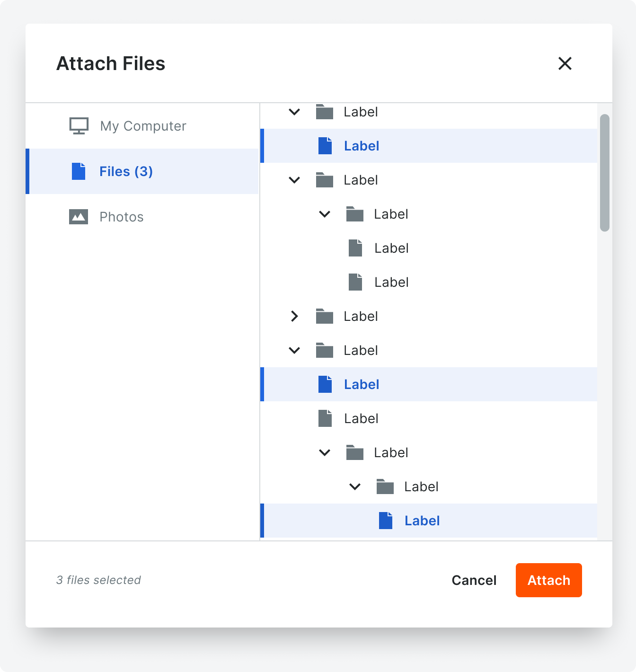Click the '3 files selected' status text
Image resolution: width=636 pixels, height=672 pixels.
pyautogui.click(x=98, y=580)
